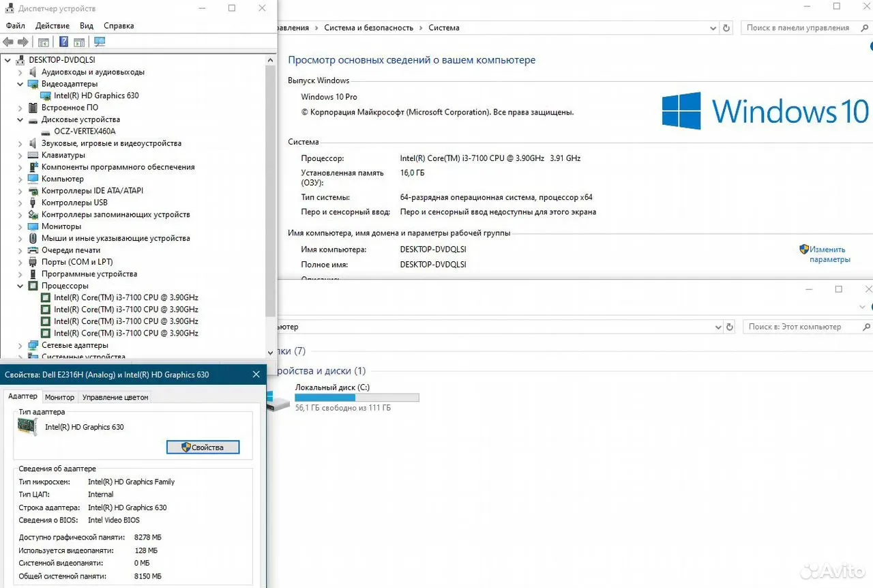The height and width of the screenshot is (588, 873).
Task: Select the Сетевые адаптеры category label
Action: coord(75,345)
